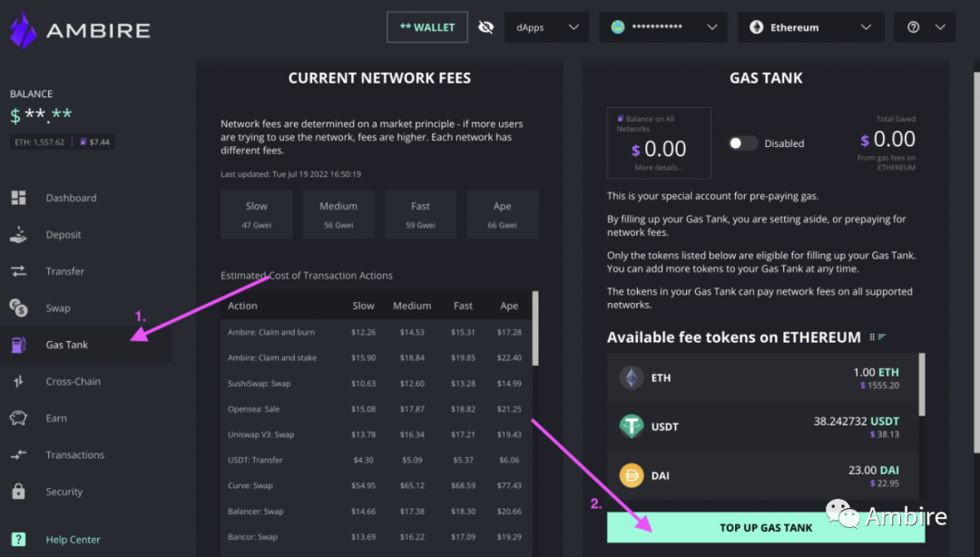The image size is (980, 557).
Task: Click the Dashboard icon in sidebar
Action: coord(18,198)
